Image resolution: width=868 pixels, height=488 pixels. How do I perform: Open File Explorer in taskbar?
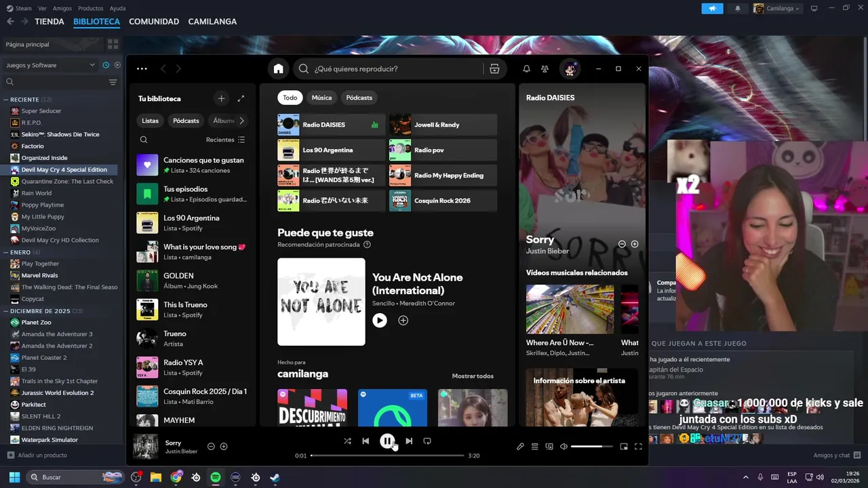point(156,477)
